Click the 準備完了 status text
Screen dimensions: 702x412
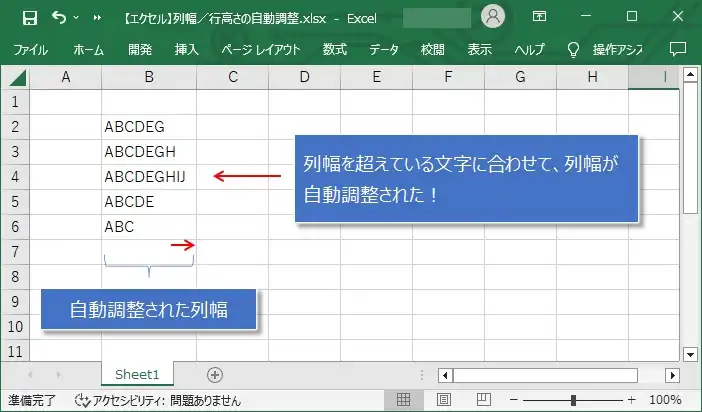(x=32, y=400)
